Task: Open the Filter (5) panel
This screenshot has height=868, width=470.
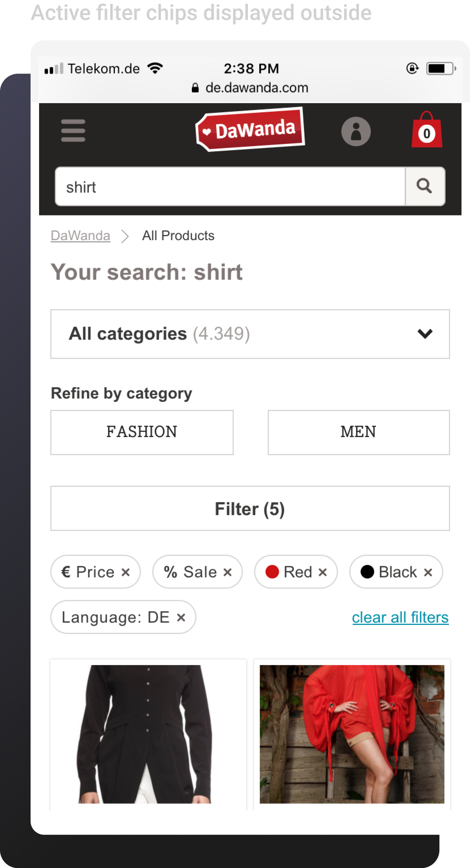Action: coord(250,508)
